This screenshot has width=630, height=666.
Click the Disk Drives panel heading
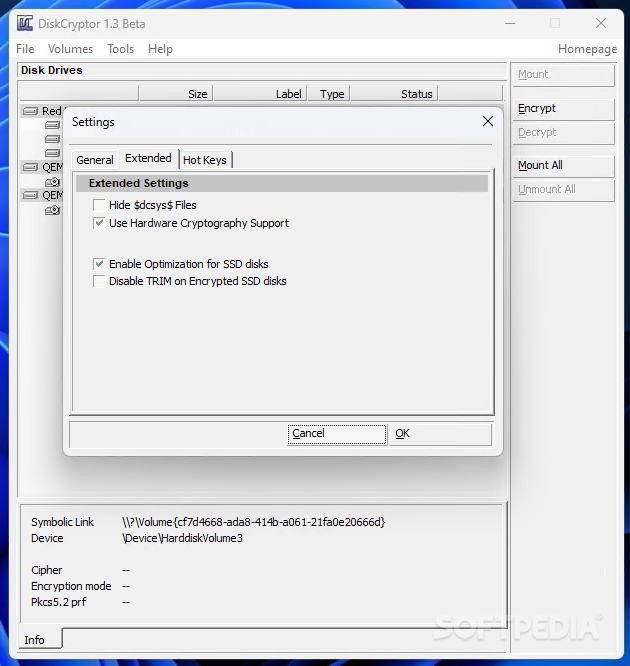[51, 70]
